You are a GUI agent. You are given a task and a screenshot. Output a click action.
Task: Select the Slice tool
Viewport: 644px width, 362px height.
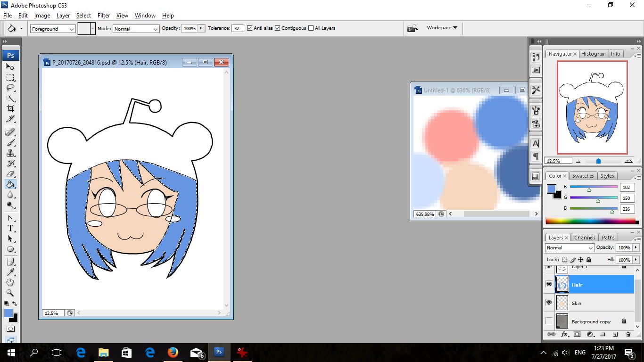[10, 119]
